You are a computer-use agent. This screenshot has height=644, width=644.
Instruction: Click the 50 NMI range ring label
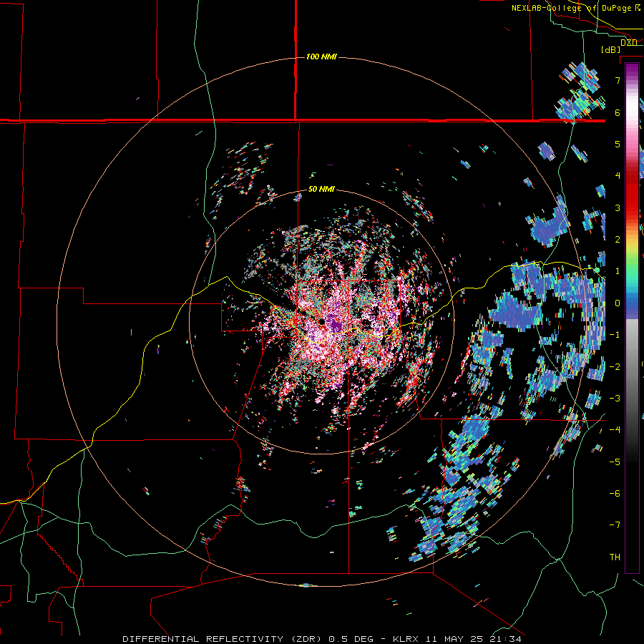[321, 190]
